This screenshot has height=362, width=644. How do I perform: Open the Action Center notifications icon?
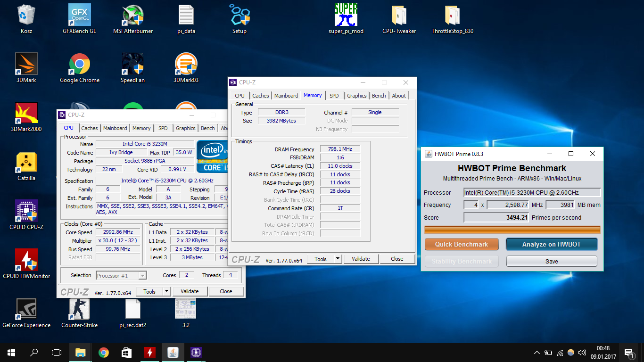click(628, 352)
